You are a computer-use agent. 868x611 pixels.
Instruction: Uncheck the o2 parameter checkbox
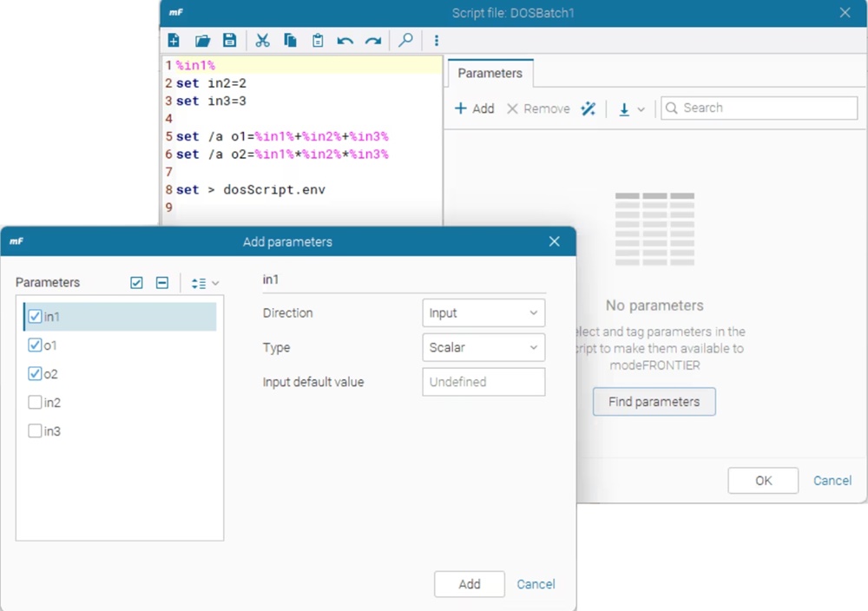pyautogui.click(x=35, y=373)
